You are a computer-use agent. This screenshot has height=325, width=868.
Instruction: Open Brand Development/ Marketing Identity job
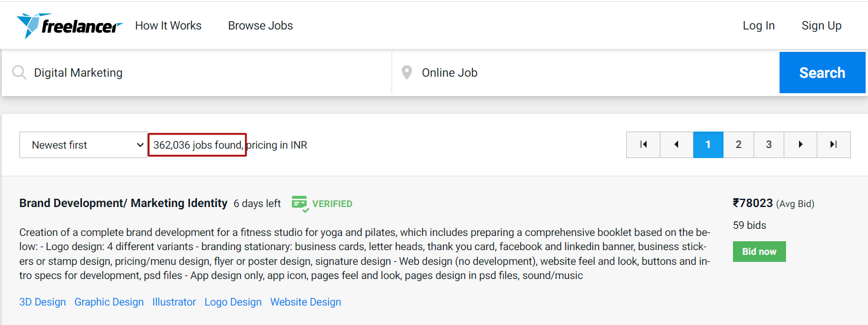click(x=123, y=203)
